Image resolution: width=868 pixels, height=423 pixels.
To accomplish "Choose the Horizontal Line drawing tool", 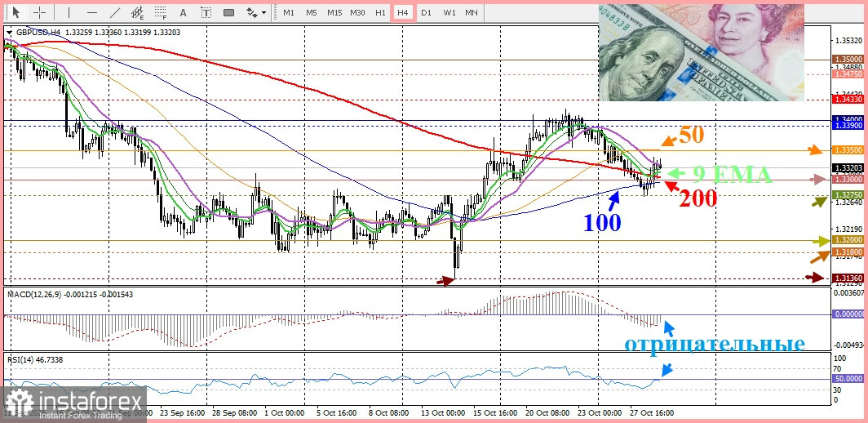I will [x=92, y=12].
